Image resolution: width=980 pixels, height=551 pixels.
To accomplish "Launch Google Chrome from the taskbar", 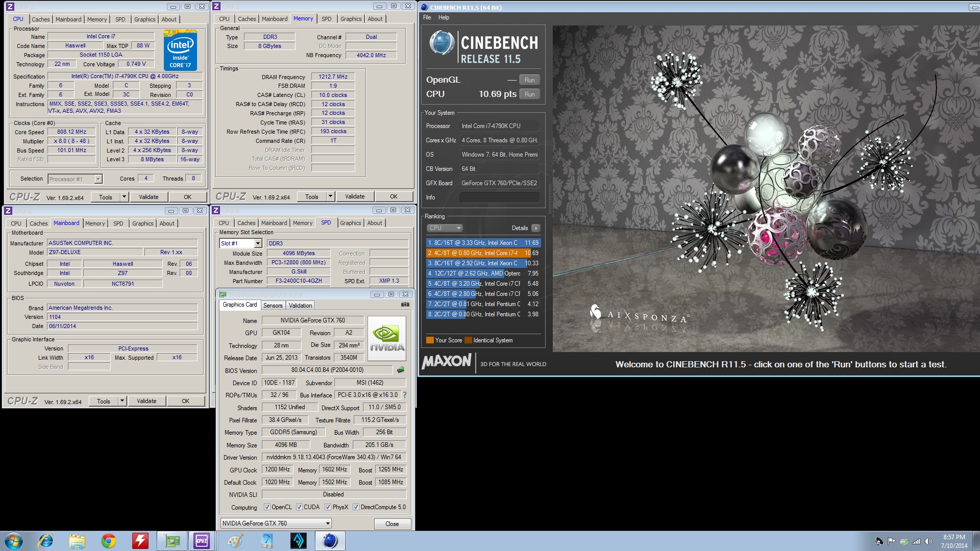I will tap(108, 541).
